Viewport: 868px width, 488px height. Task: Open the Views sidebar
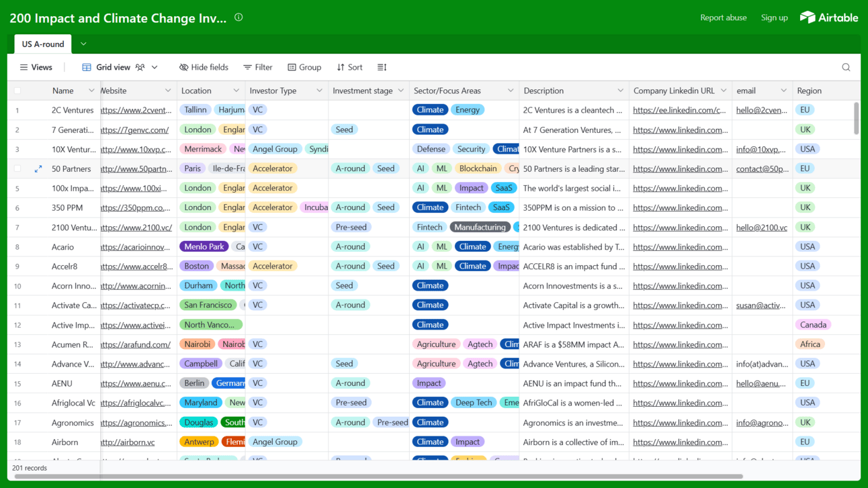36,67
